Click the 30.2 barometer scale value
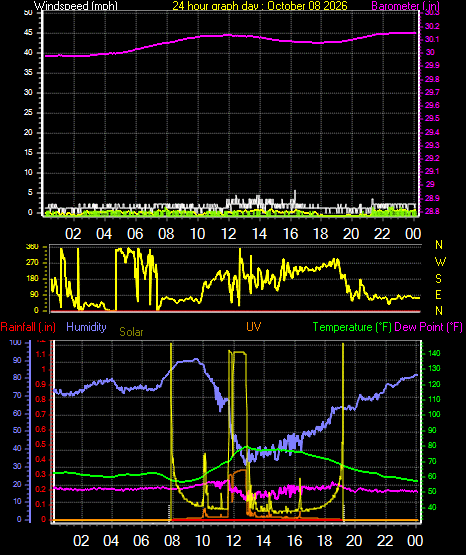Viewport: 466px width, 555px height. click(432, 26)
